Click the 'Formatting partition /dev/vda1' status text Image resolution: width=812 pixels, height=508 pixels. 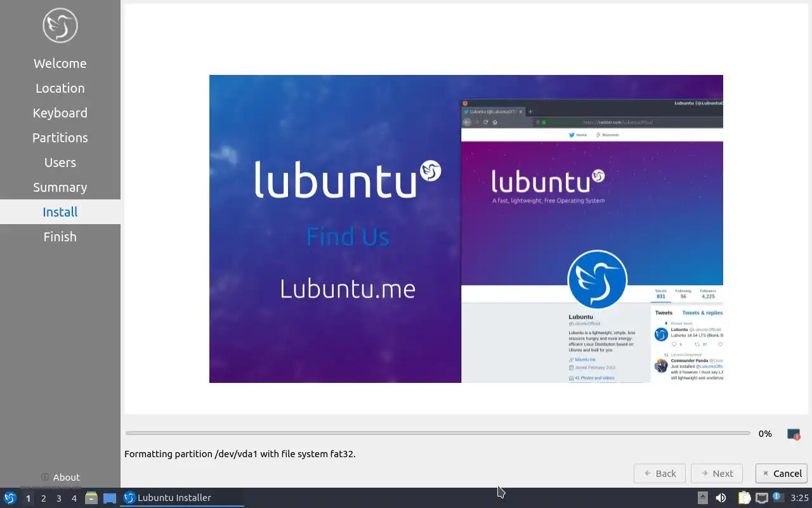click(240, 454)
